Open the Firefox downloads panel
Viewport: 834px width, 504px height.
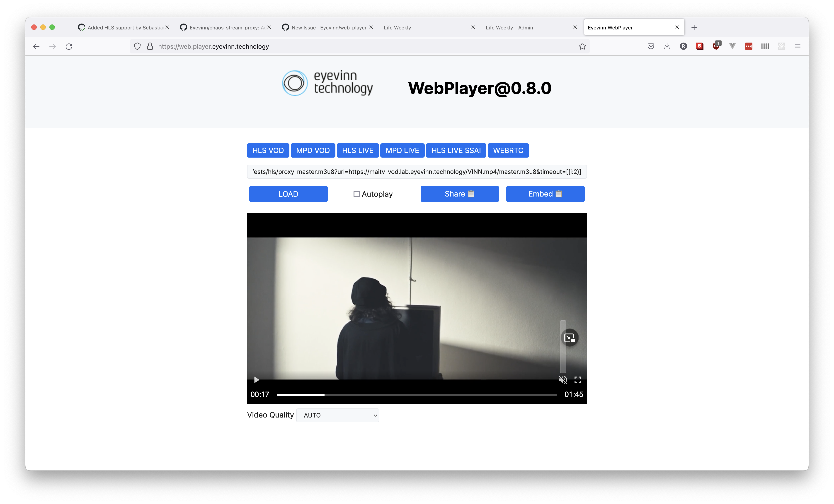(x=667, y=46)
